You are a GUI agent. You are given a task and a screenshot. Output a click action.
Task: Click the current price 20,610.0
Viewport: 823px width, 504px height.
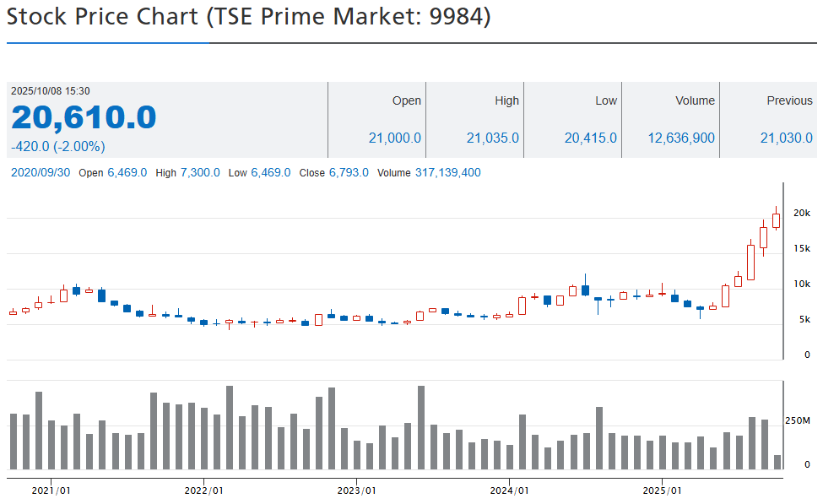[84, 117]
